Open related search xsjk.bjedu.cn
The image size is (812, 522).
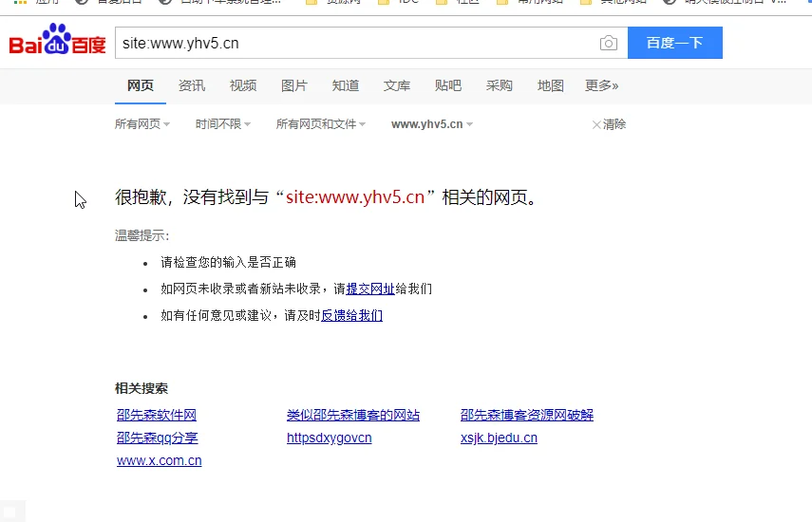point(499,438)
